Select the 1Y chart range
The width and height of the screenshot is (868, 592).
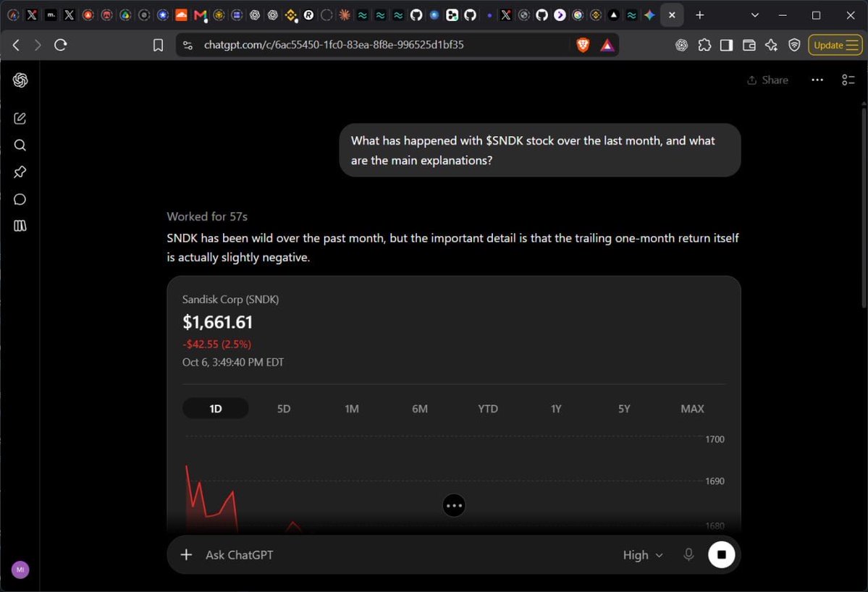tap(556, 408)
